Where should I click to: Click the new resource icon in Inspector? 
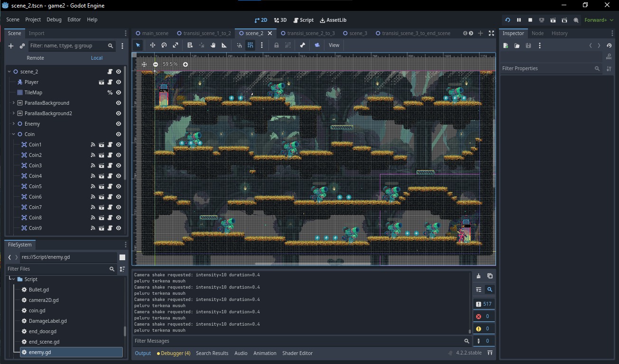(x=506, y=45)
